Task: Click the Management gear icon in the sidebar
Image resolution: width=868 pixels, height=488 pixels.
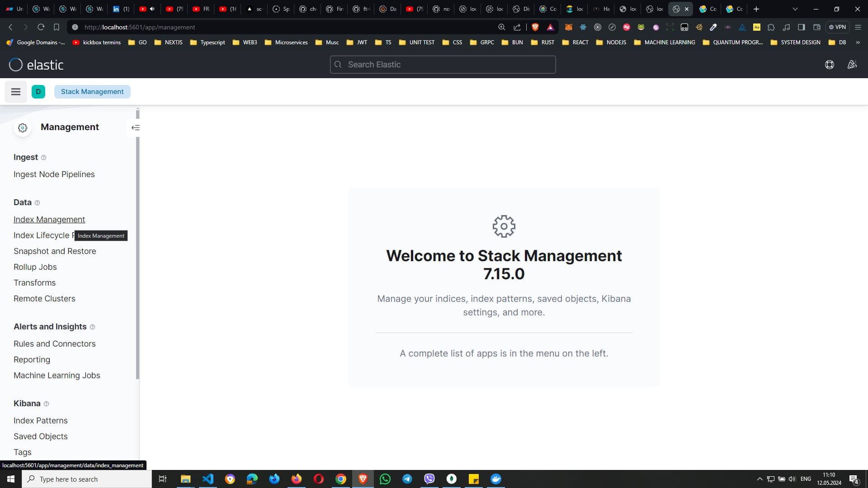Action: click(22, 127)
